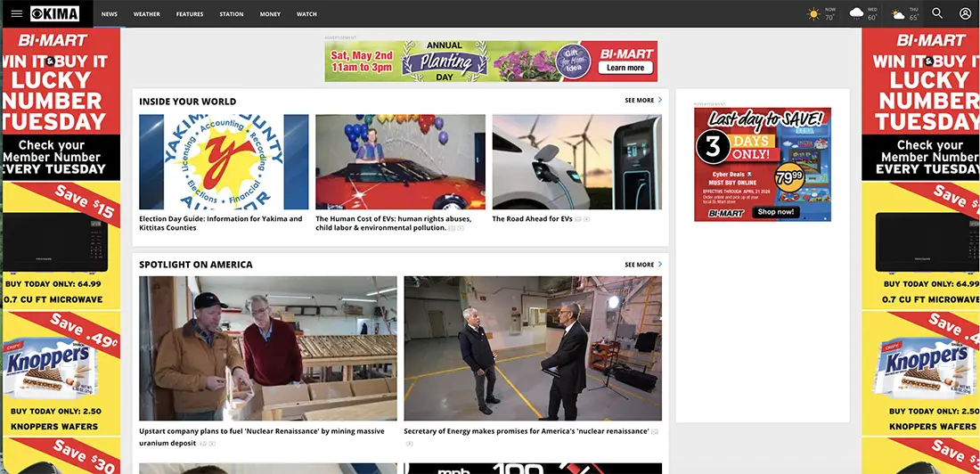Open 'The Road Ahead for EVs' headline

(x=532, y=219)
